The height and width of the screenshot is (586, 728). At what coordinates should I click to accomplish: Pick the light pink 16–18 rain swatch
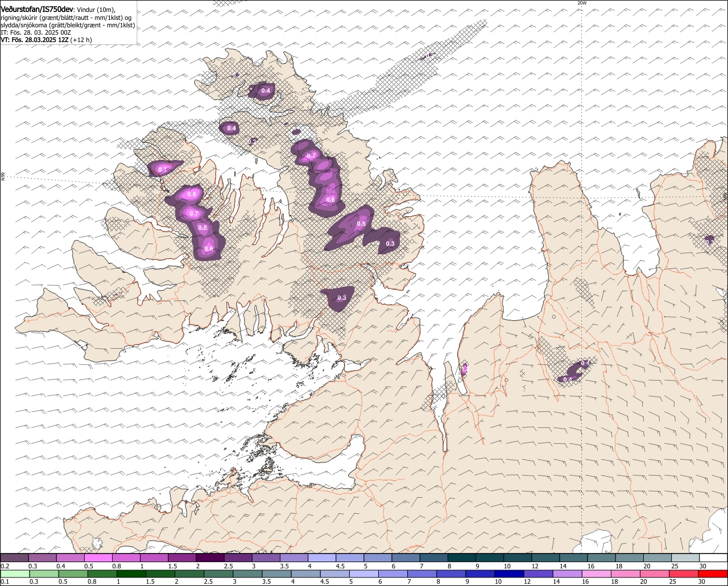click(597, 573)
